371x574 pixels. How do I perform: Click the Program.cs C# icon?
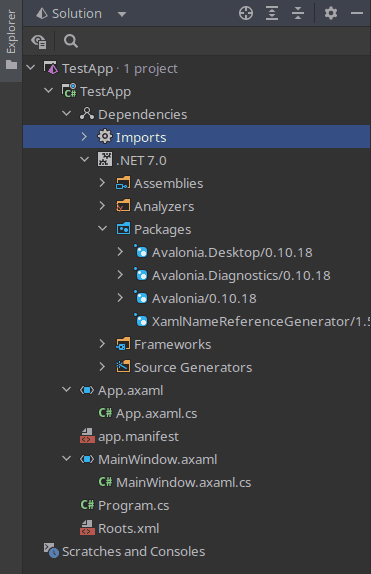(87, 505)
